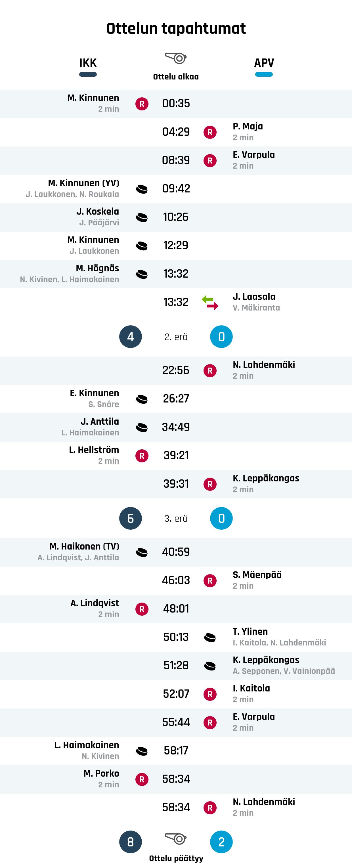
Task: Click the penalty icon at 00:35
Action: (142, 104)
